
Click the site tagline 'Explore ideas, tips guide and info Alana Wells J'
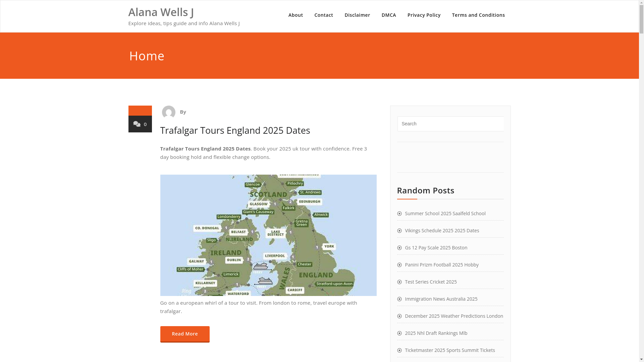tap(184, 23)
